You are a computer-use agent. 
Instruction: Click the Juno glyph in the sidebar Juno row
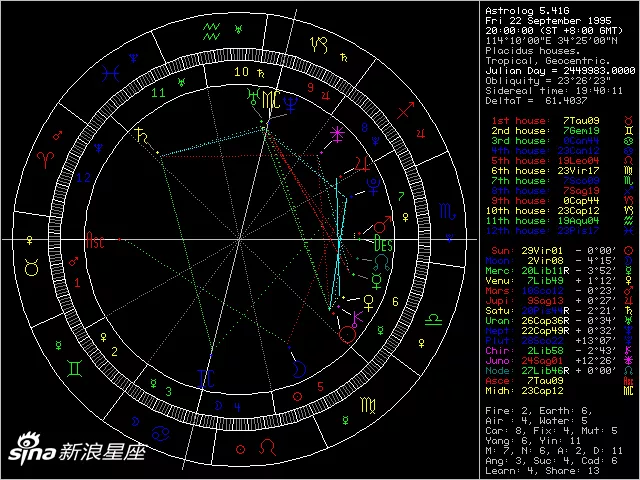(628, 361)
